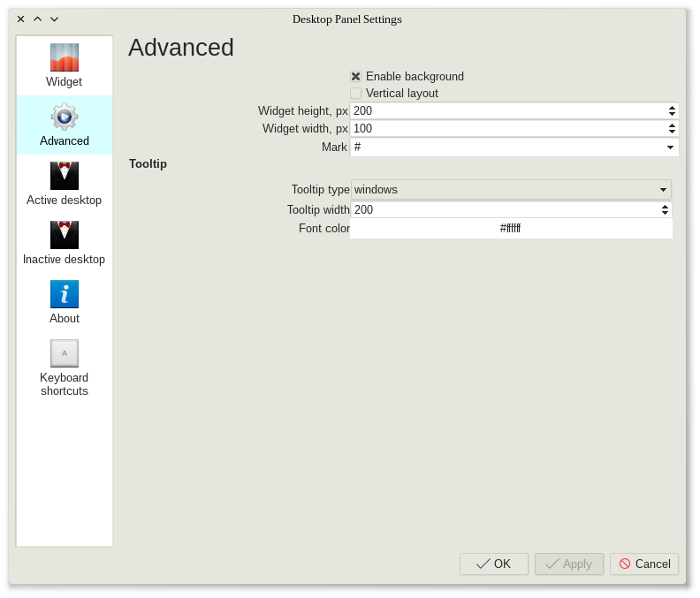Screen dimensions: 700x598
Task: Click the title bar minimize down-chevron icon
Action: (x=54, y=19)
